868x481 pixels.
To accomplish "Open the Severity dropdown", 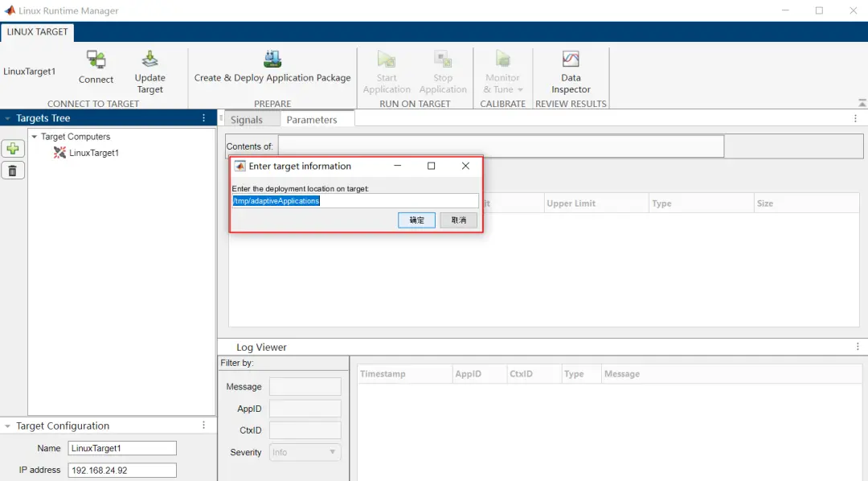I will (305, 452).
